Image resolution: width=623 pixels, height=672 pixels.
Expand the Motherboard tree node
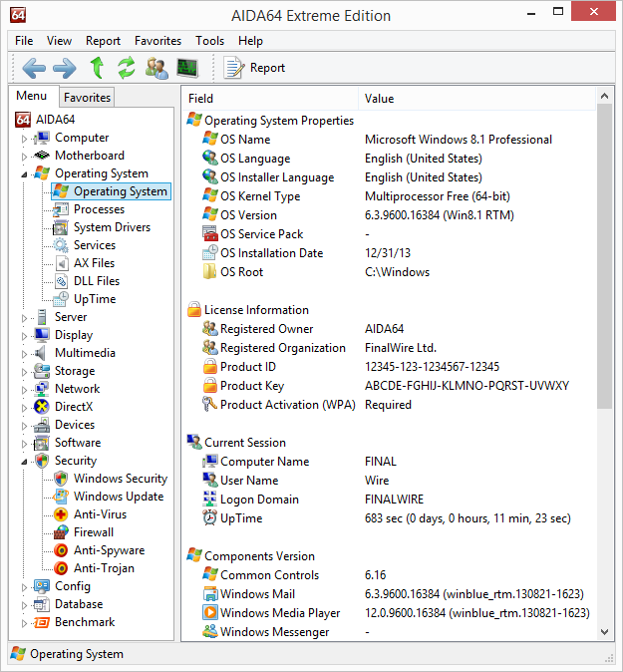tap(25, 157)
